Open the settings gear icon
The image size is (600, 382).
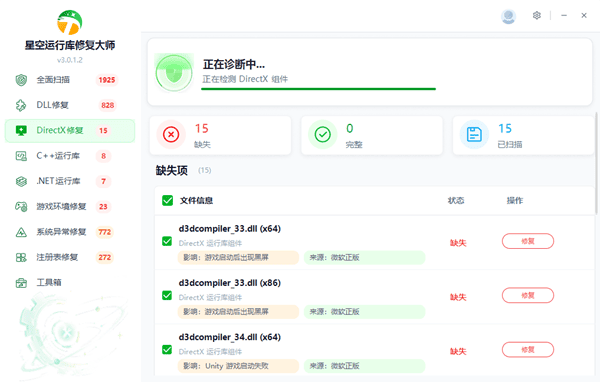pos(537,15)
